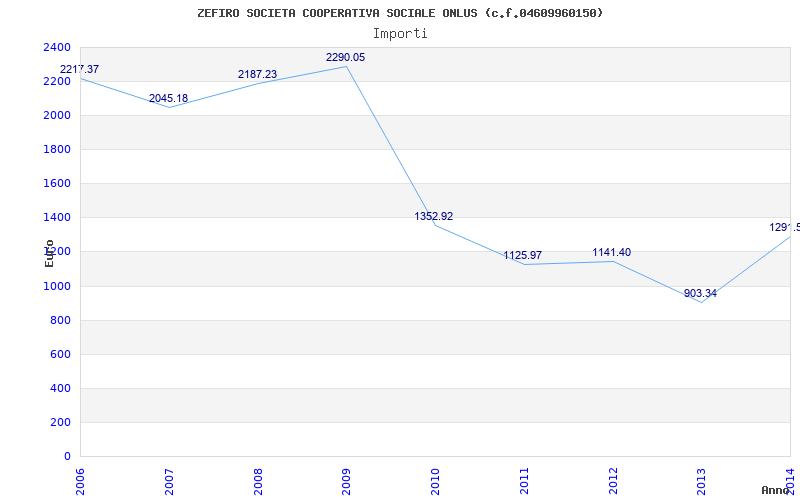This screenshot has height=500, width=800.
Task: Click the 2200 y-axis tick label
Action: pyautogui.click(x=57, y=82)
